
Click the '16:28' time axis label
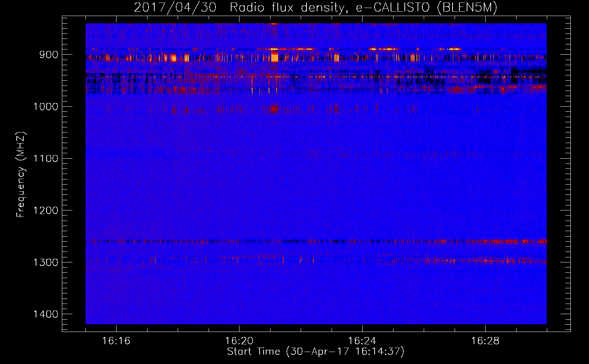(485, 341)
